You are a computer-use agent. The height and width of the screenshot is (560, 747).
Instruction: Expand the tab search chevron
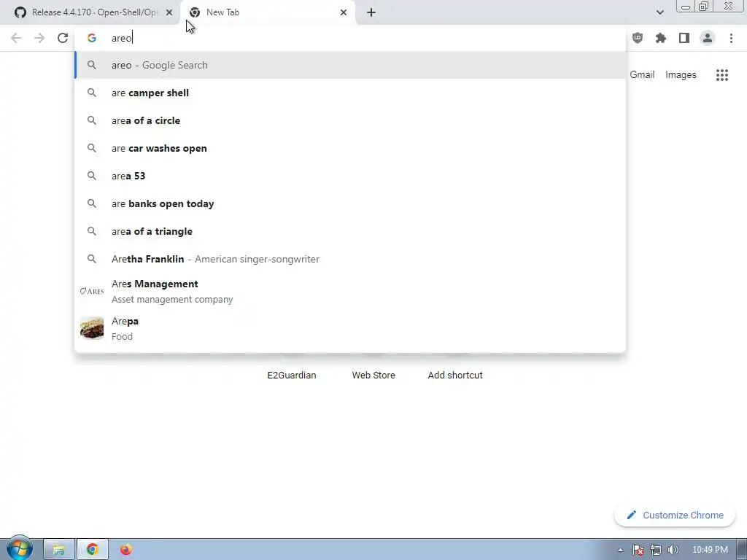click(659, 12)
